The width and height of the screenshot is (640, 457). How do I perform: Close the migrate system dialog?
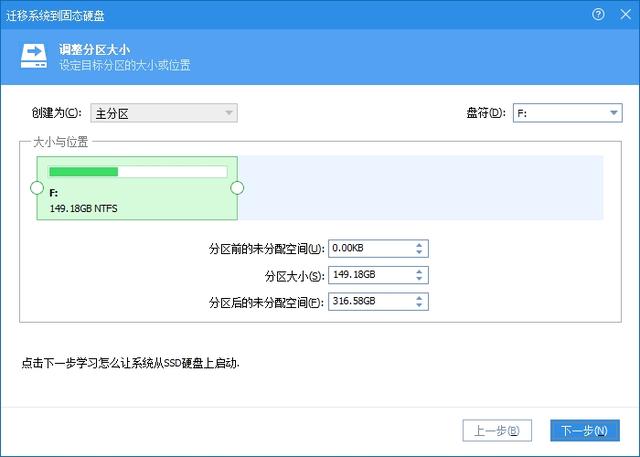coord(626,15)
